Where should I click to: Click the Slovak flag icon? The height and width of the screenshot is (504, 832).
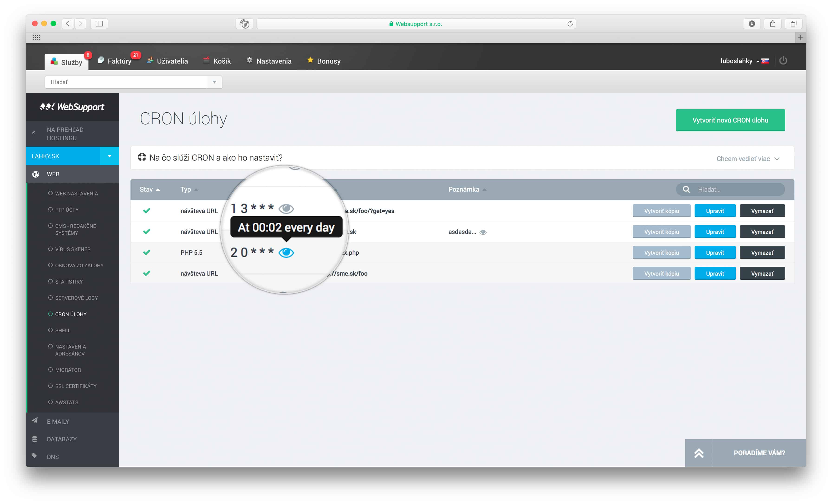click(x=765, y=61)
